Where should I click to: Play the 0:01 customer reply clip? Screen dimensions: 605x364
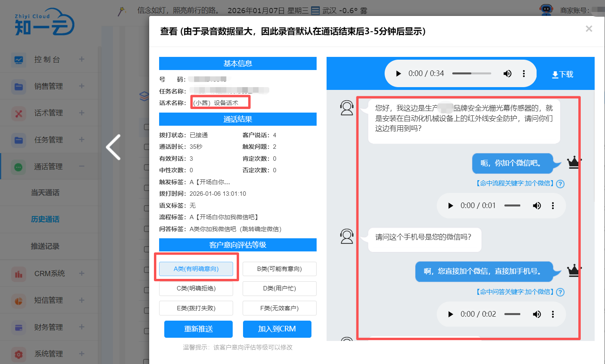[451, 206]
